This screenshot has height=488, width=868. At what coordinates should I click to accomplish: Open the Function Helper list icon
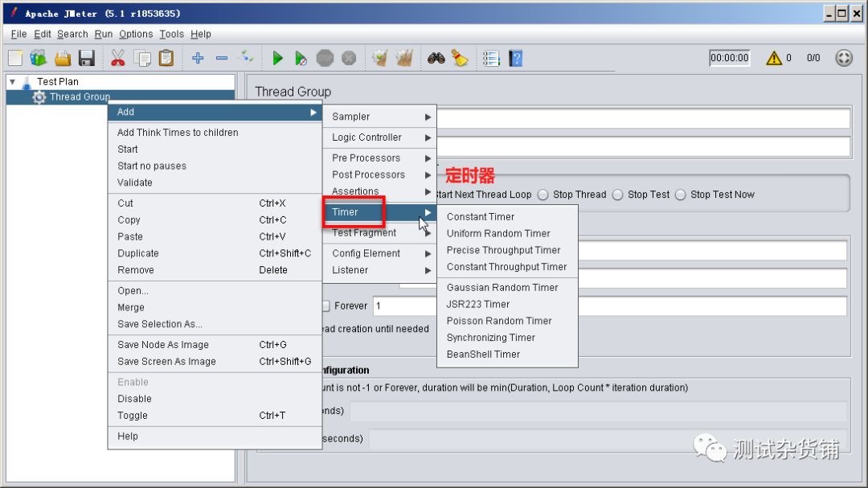click(491, 58)
